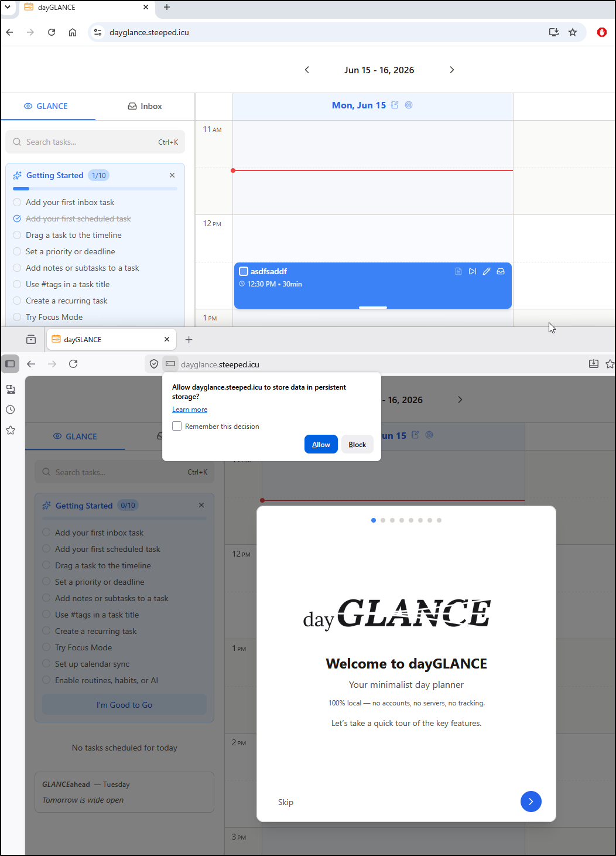
Task: Click reload button in bottom browser window
Action: point(73,364)
